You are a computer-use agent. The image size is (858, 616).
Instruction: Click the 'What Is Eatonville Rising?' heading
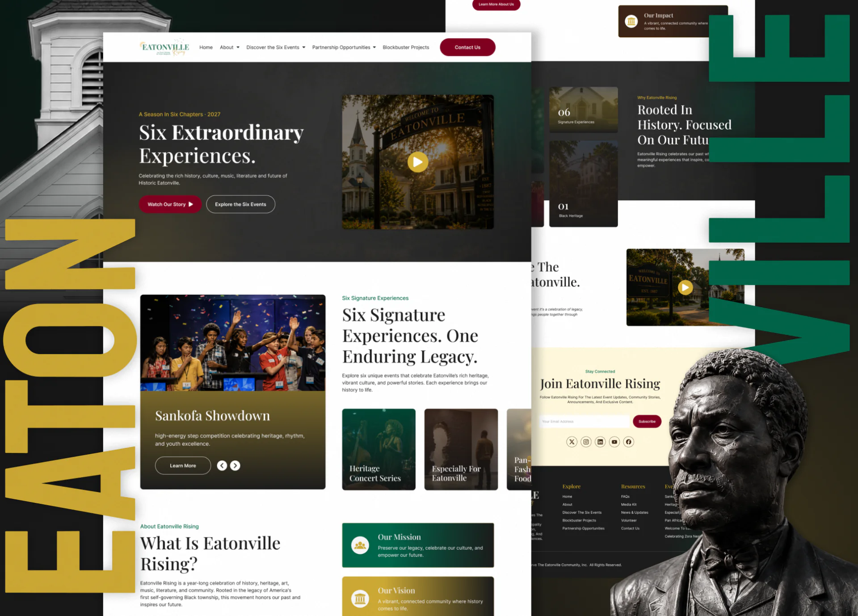click(x=210, y=553)
